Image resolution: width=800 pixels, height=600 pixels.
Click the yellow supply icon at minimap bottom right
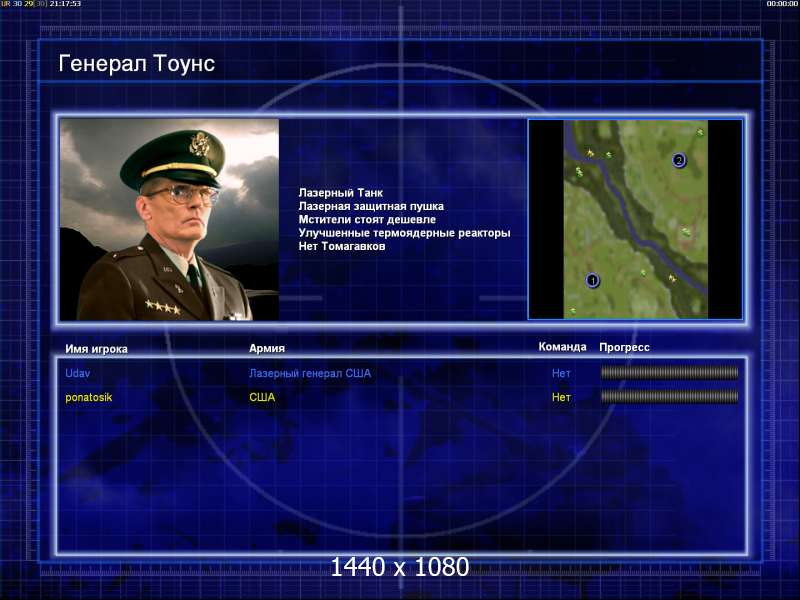click(672, 279)
